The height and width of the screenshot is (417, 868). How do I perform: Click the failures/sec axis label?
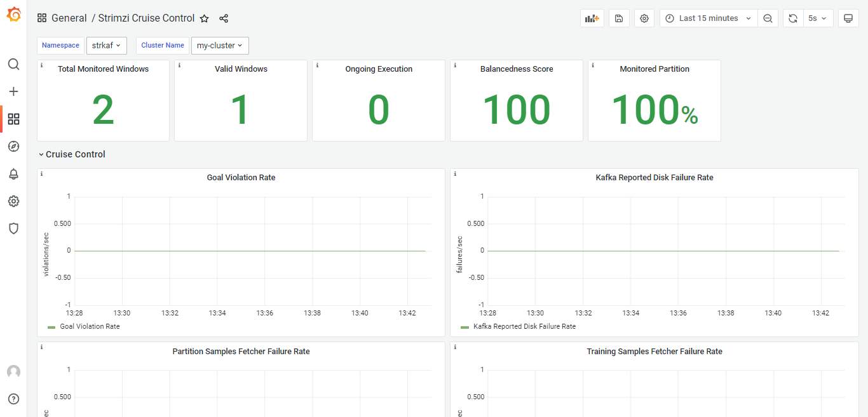[459, 255]
